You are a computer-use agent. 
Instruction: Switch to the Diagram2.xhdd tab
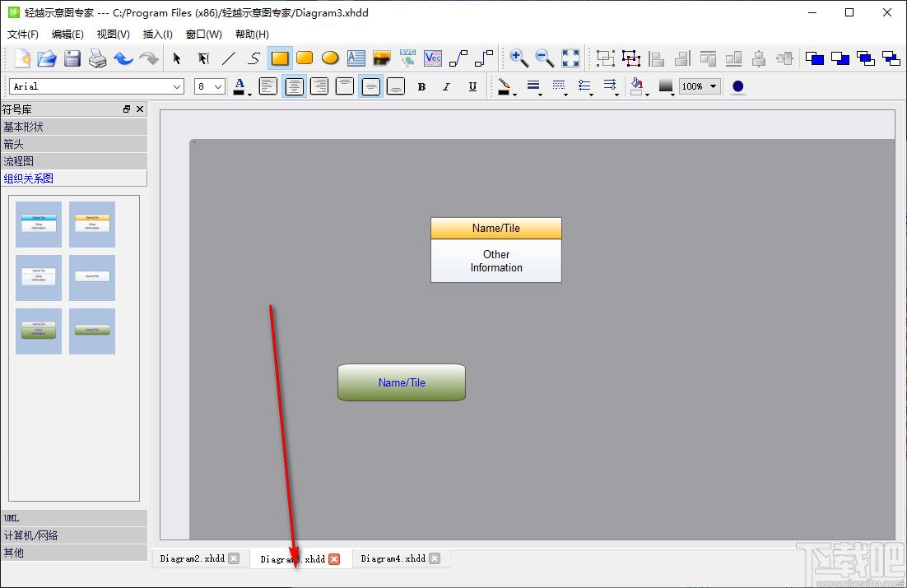[x=192, y=558]
